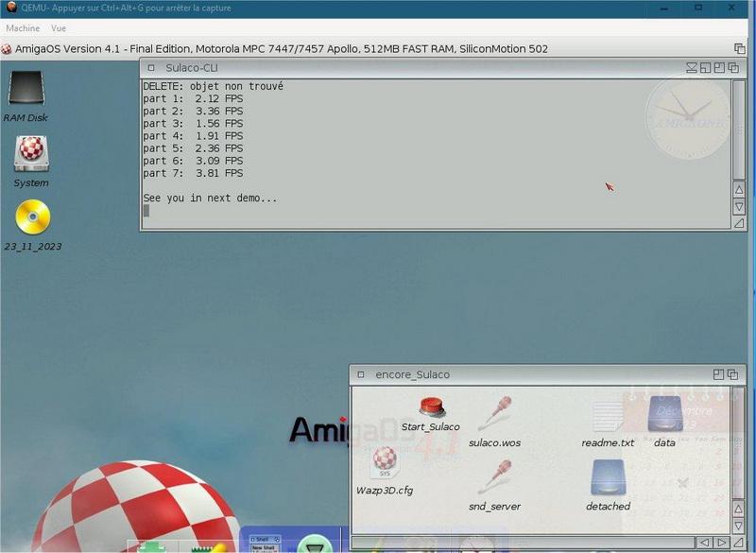This screenshot has height=553, width=756.
Task: Select the Wazp3D.cfg file icon
Action: [x=385, y=461]
